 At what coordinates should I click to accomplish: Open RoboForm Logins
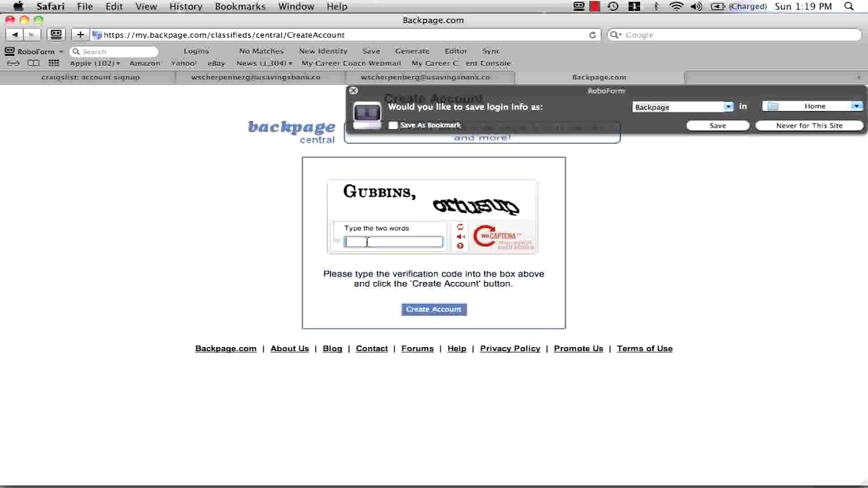pyautogui.click(x=196, y=51)
